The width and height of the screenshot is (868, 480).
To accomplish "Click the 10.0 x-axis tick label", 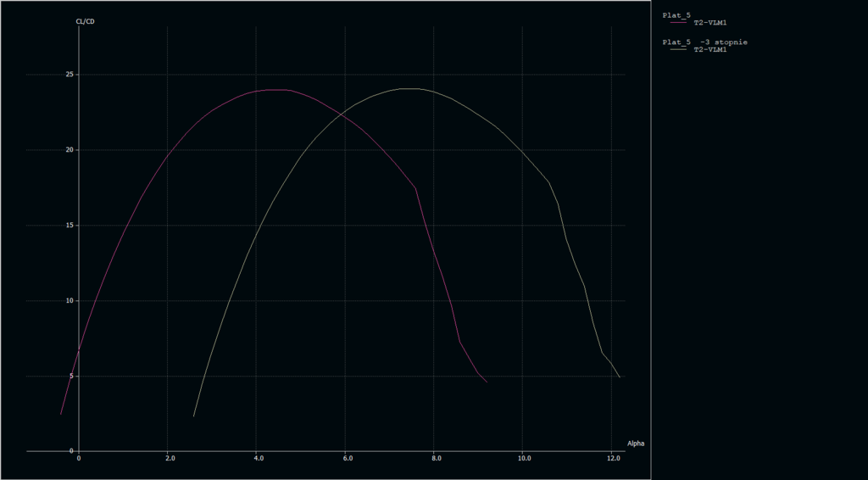I will 524,459.
